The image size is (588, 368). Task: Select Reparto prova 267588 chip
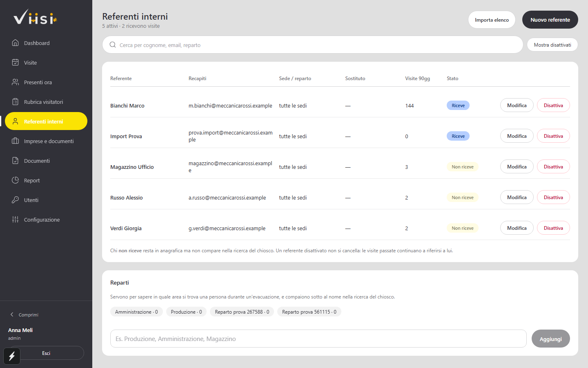(x=242, y=312)
